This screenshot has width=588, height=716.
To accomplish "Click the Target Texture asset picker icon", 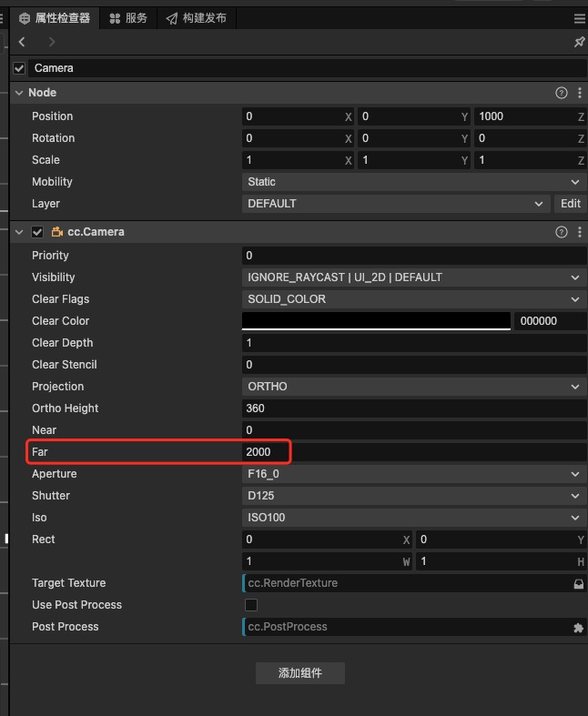I will [x=578, y=583].
